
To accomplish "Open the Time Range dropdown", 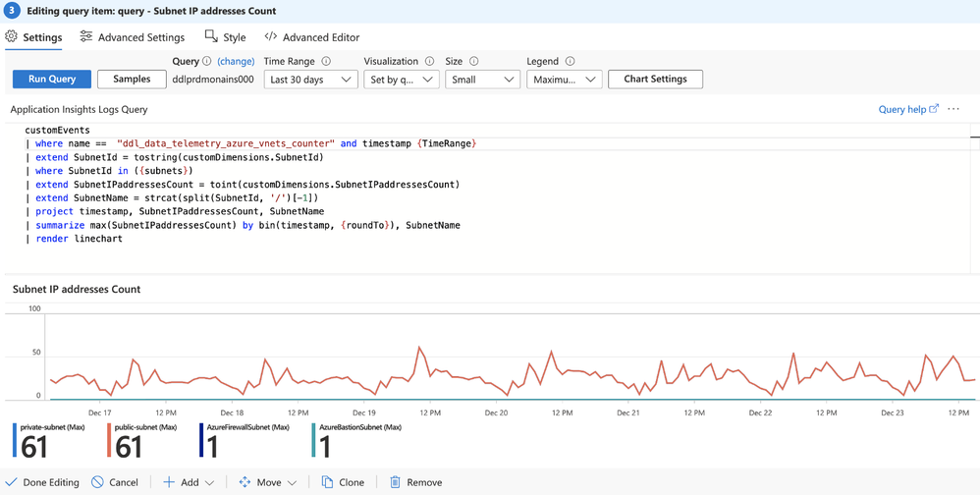I will 310,80.
